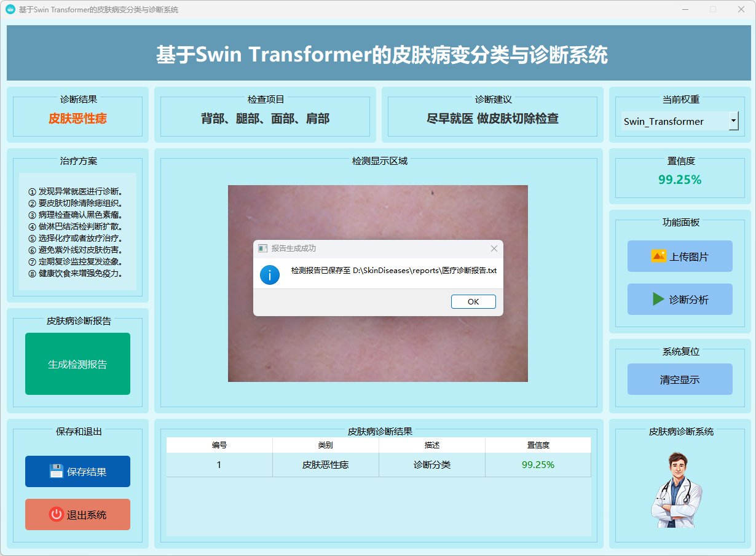Click the 类别 column header
This screenshot has width=756, height=556.
326,445
